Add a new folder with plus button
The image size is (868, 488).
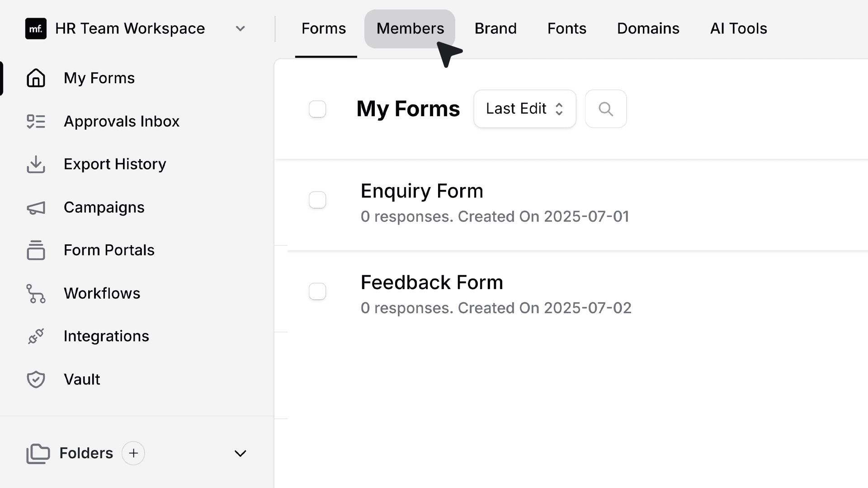133,453
